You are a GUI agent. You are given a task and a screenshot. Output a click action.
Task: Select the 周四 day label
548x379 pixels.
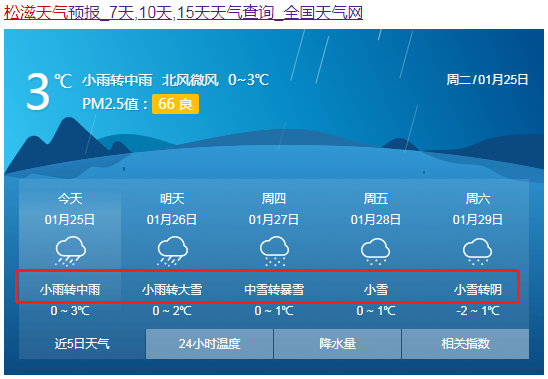[x=274, y=199]
